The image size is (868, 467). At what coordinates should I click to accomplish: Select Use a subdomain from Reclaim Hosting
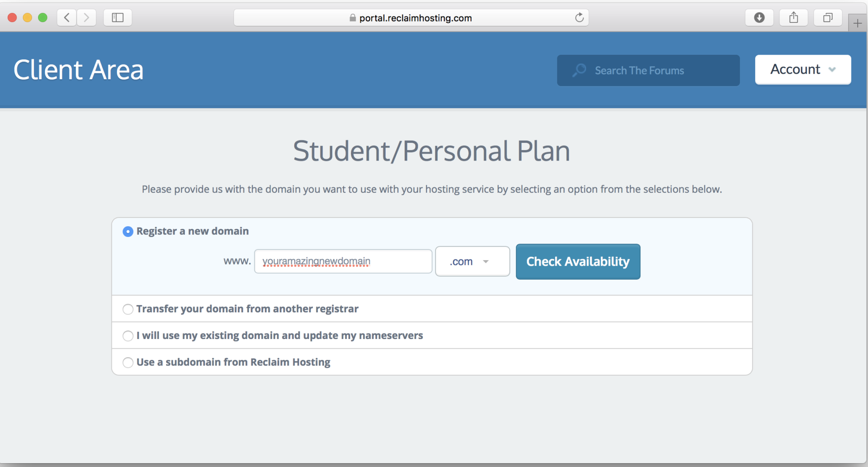pyautogui.click(x=128, y=363)
